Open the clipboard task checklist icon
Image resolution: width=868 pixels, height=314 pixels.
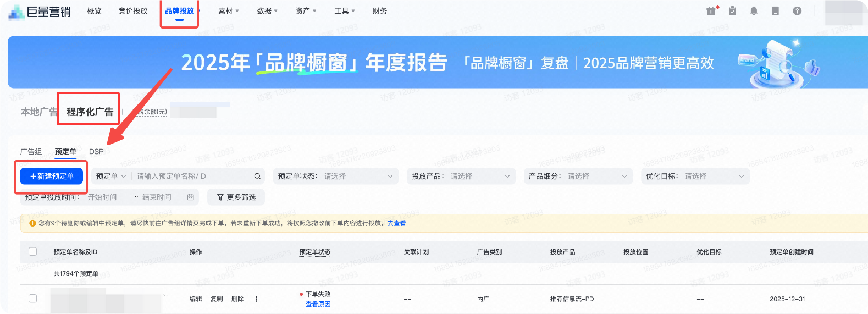click(732, 10)
